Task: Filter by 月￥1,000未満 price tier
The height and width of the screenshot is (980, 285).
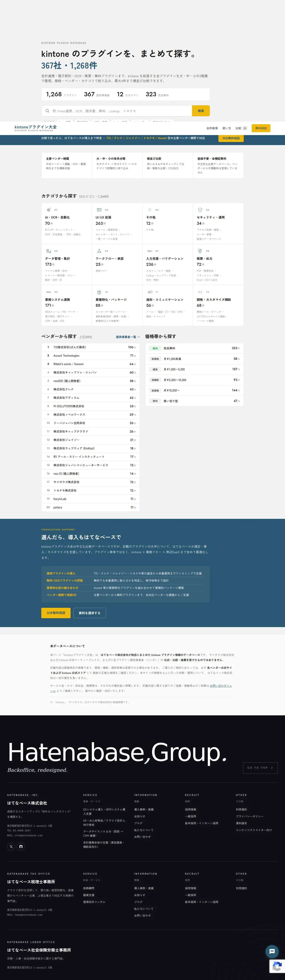Action: (194, 359)
